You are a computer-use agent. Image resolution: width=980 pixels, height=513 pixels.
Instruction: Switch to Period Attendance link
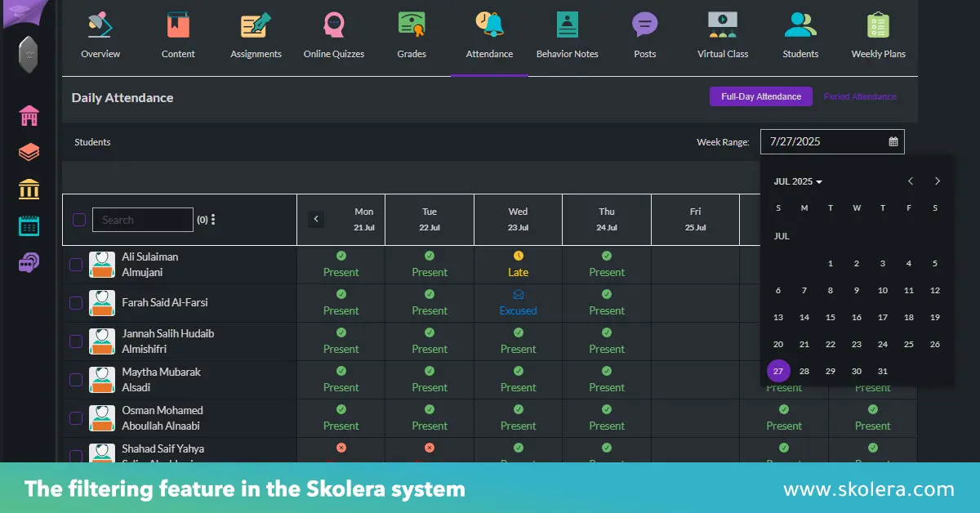click(860, 96)
